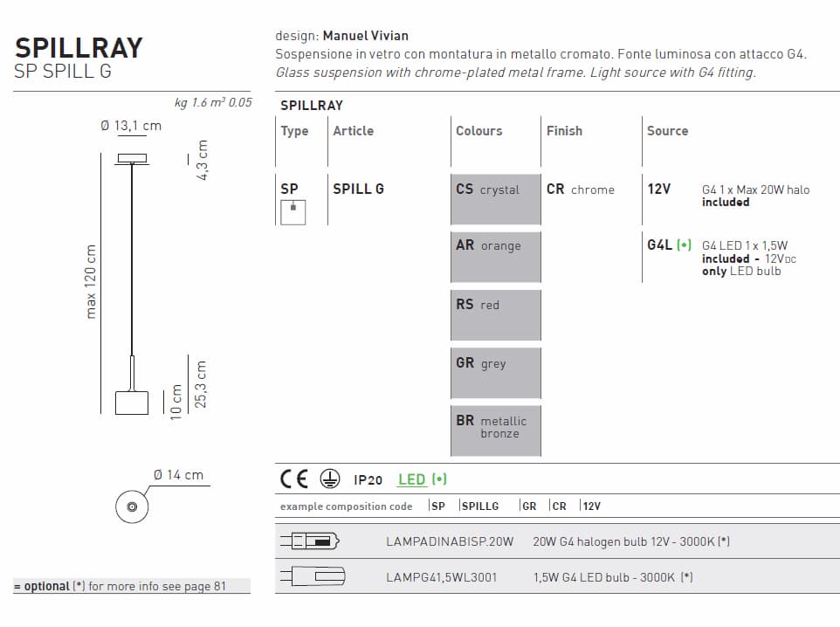Image resolution: width=840 pixels, height=627 pixels.
Task: Select the AR orange colour cell
Action: coord(495,256)
